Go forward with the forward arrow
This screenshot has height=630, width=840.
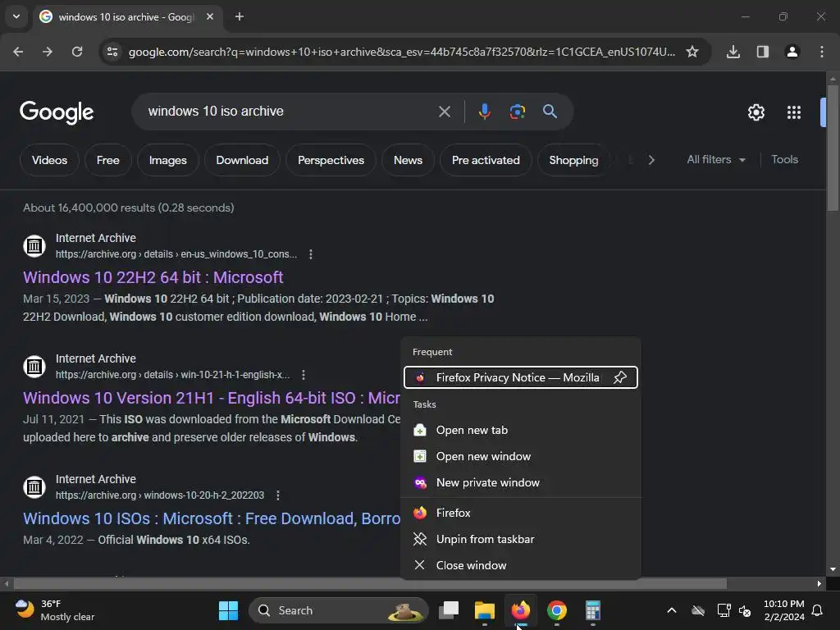coord(48,52)
